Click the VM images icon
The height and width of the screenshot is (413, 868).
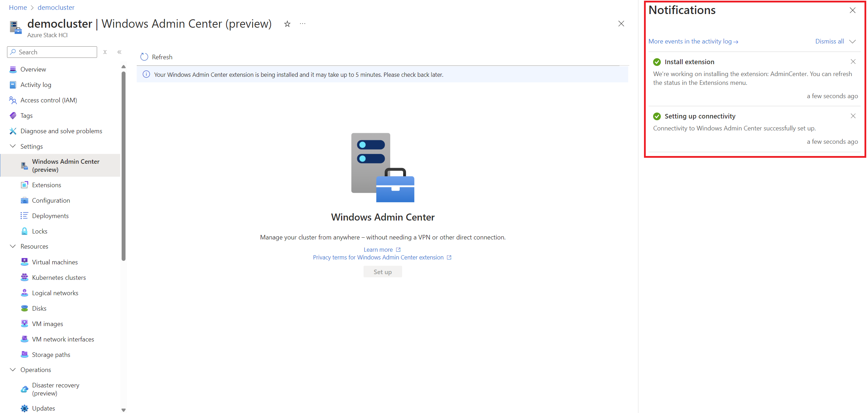click(25, 324)
